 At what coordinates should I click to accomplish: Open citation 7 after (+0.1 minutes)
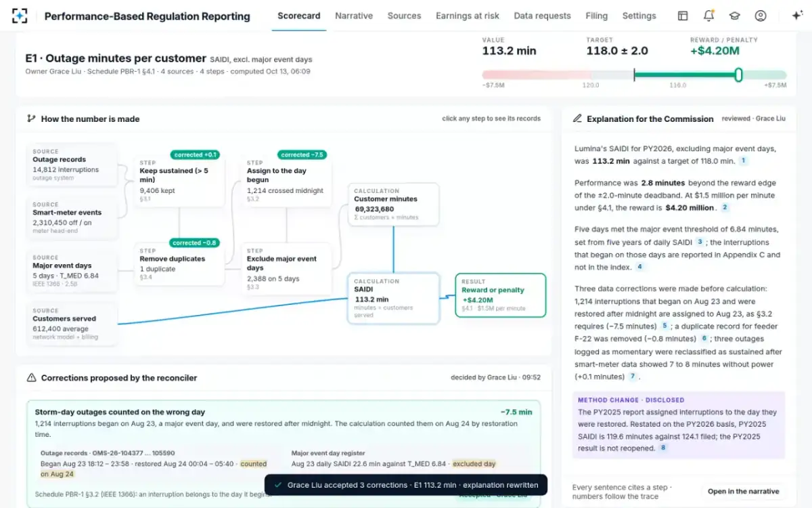[633, 377]
